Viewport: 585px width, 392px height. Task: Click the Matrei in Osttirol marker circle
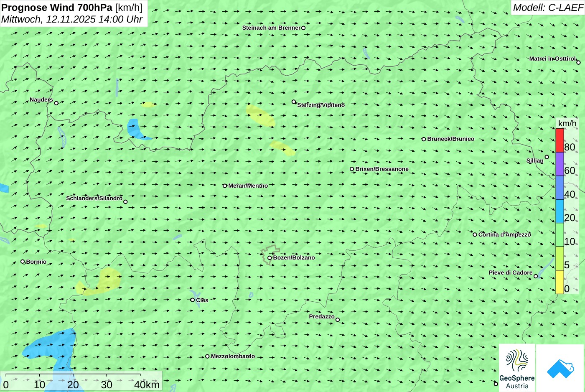pos(578,63)
